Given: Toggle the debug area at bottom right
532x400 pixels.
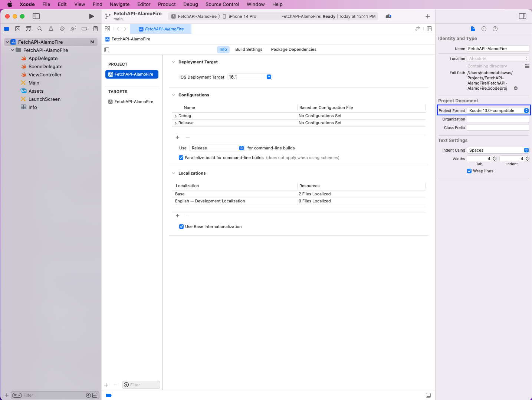Looking at the screenshot, I should coord(428,396).
